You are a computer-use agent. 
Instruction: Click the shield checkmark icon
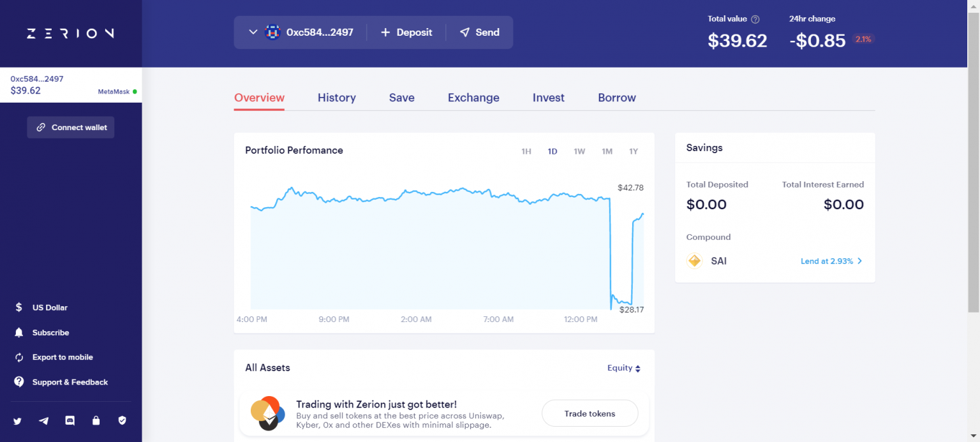point(122,421)
